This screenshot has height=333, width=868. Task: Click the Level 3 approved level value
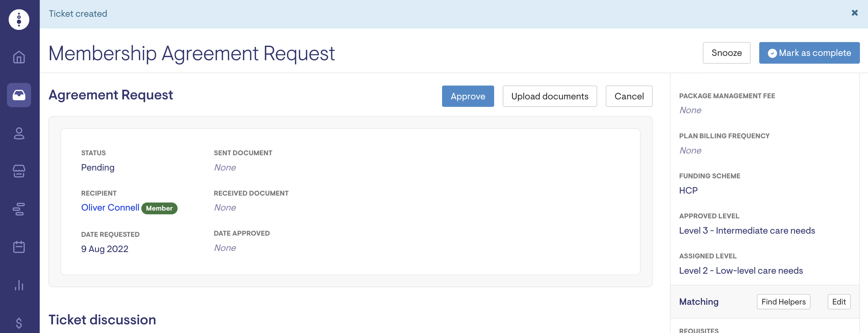click(747, 230)
